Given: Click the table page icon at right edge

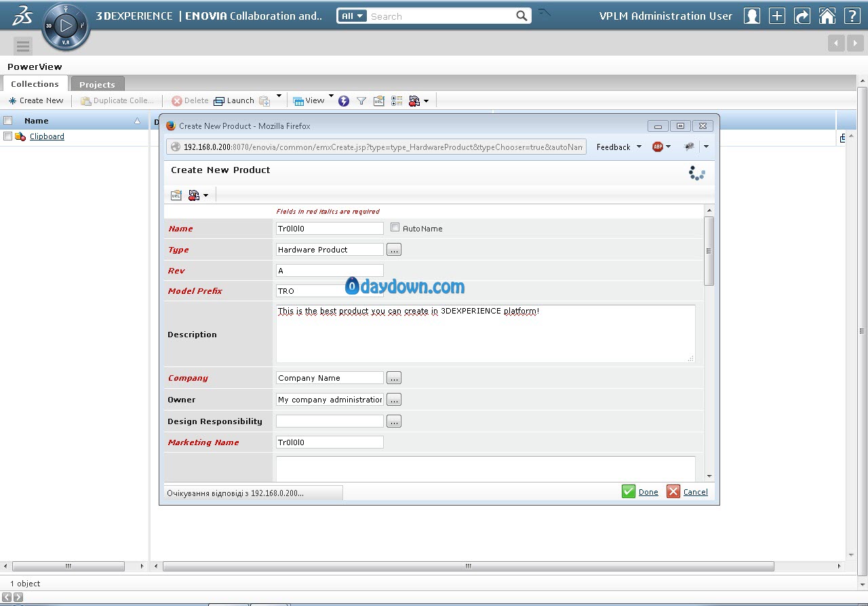Looking at the screenshot, I should (x=843, y=137).
